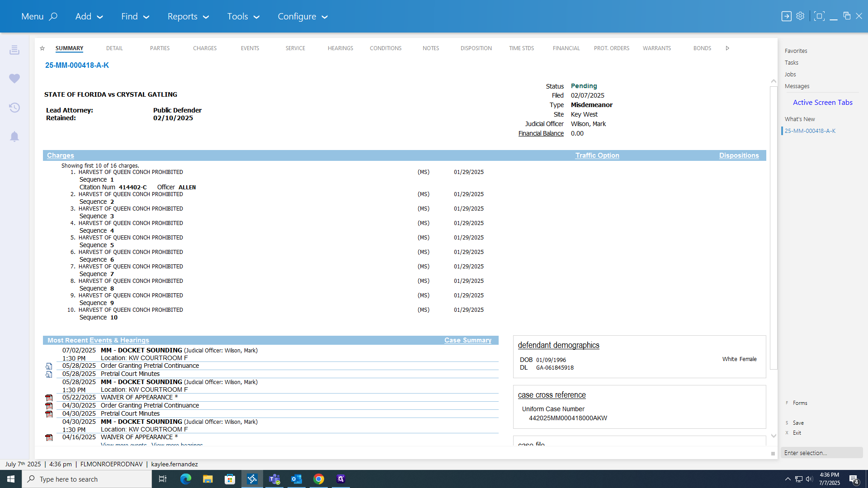Expand the Find dropdown menu

point(135,16)
